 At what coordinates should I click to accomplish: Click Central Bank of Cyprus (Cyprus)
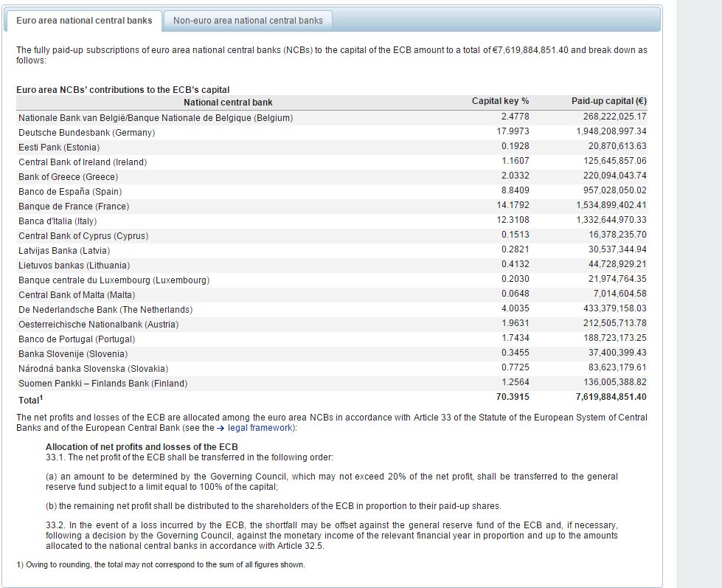(x=83, y=236)
